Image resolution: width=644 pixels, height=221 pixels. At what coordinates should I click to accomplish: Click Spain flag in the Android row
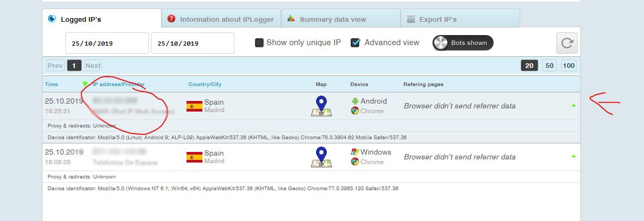point(194,106)
